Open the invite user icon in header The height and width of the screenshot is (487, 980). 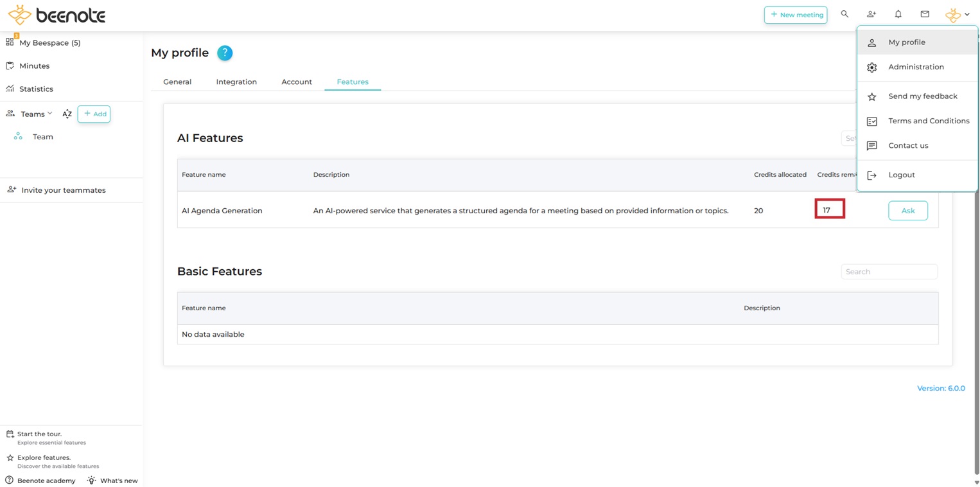pos(871,14)
